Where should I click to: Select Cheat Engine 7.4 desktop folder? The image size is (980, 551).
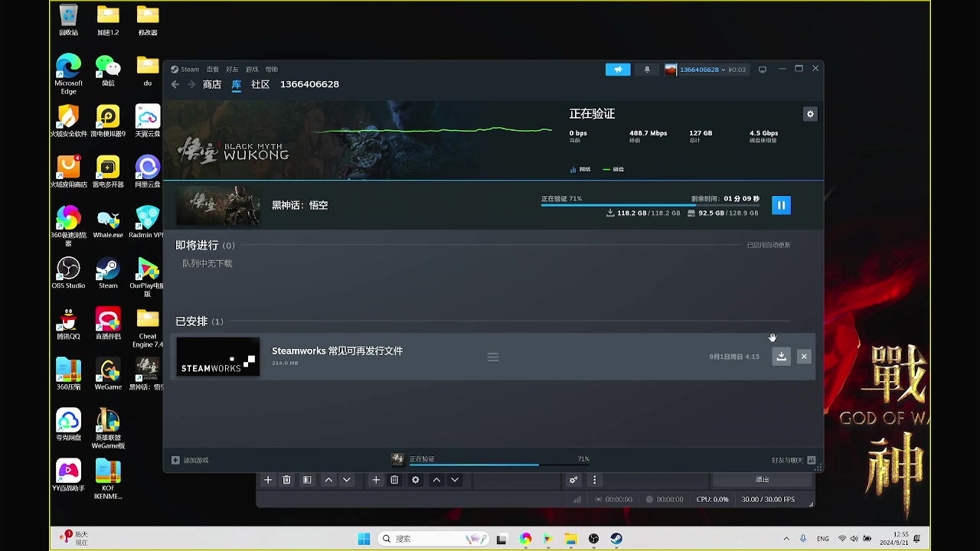(x=148, y=328)
